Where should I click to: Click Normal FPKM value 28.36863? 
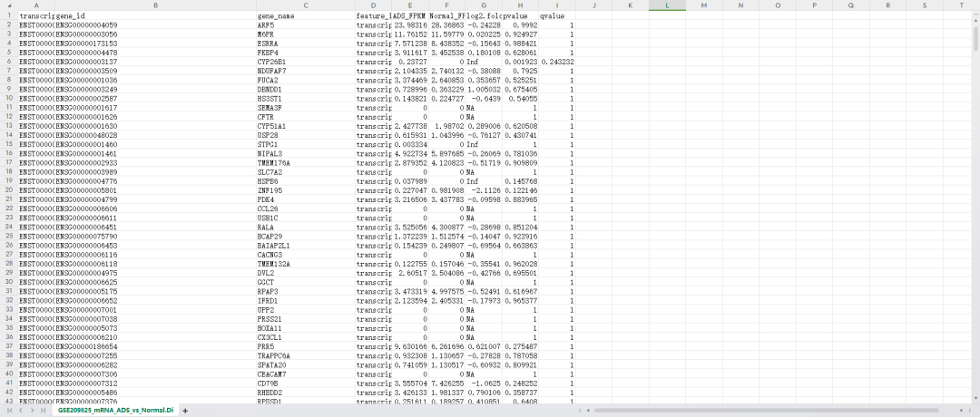click(x=446, y=25)
